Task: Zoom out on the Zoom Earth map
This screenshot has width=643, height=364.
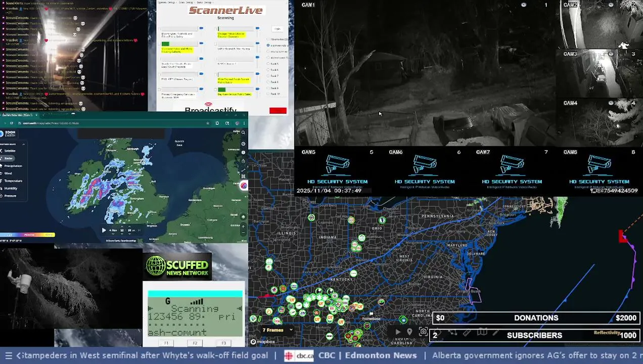Action: [x=243, y=233]
